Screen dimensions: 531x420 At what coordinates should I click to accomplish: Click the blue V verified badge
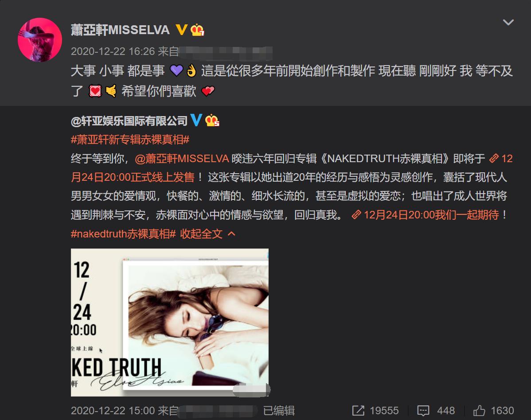(x=196, y=120)
